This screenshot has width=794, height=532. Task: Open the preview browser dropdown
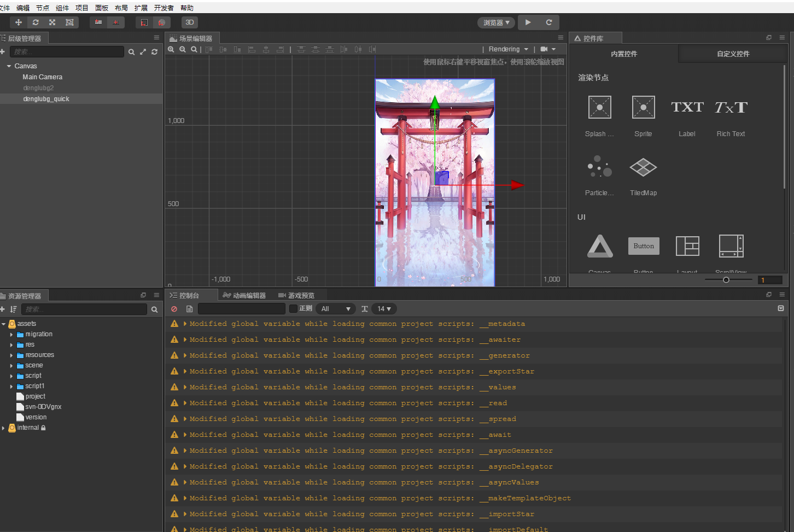coord(495,22)
